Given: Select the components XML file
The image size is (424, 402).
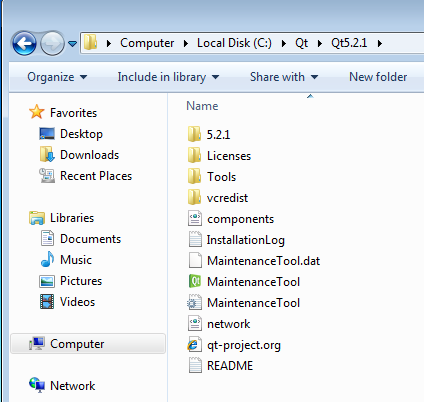Looking at the screenshot, I should point(231,219).
